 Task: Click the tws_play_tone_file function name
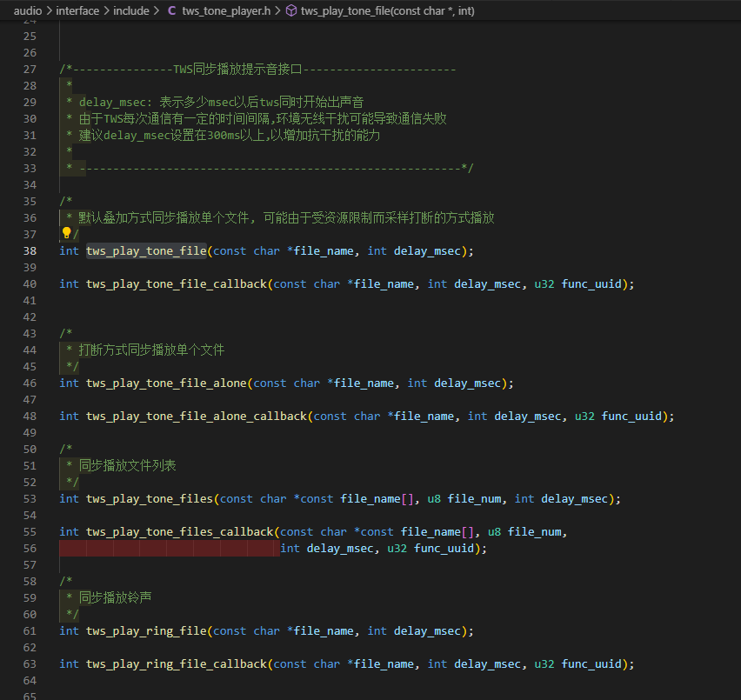point(146,250)
